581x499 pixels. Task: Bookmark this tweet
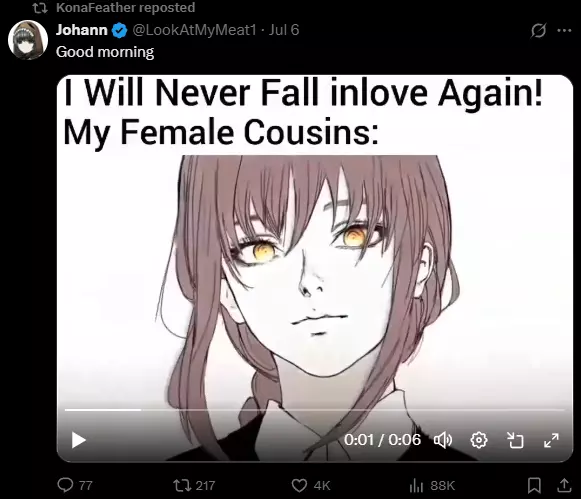tap(534, 485)
